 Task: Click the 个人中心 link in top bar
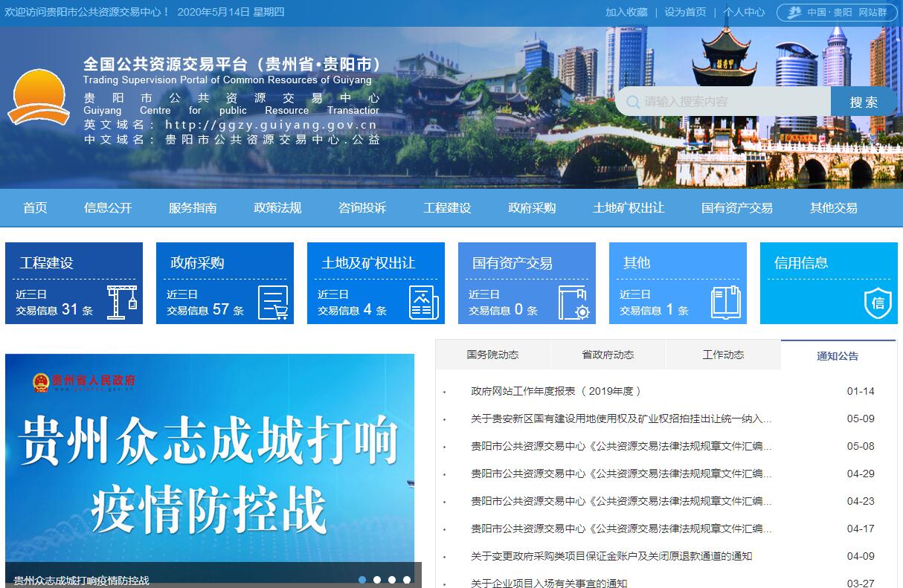pyautogui.click(x=744, y=13)
